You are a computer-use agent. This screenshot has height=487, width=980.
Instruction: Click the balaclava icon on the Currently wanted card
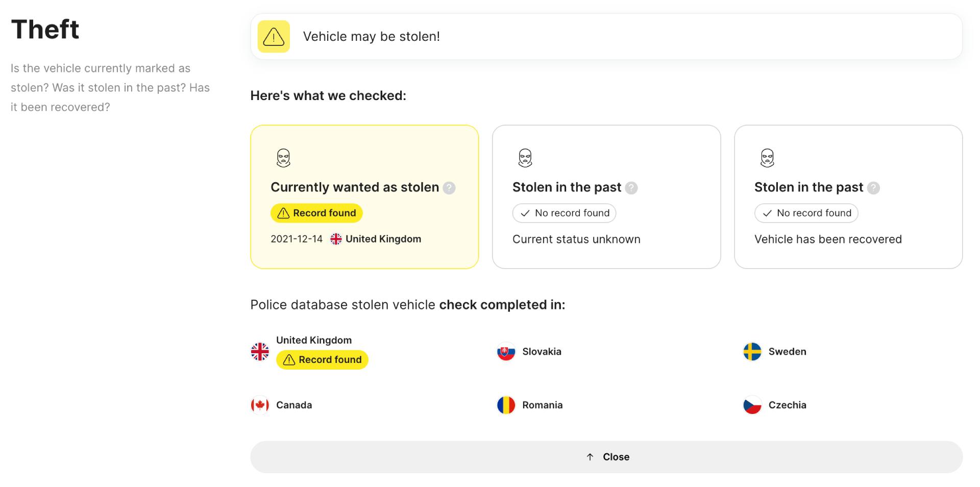[283, 158]
